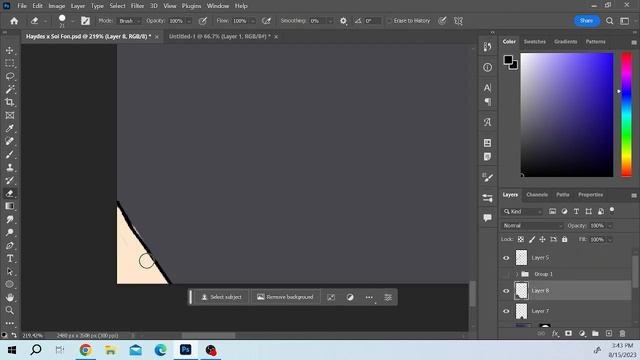Viewport: 640px width, 360px height.
Task: Open the brush preset picker dropdown
Action: (72, 21)
